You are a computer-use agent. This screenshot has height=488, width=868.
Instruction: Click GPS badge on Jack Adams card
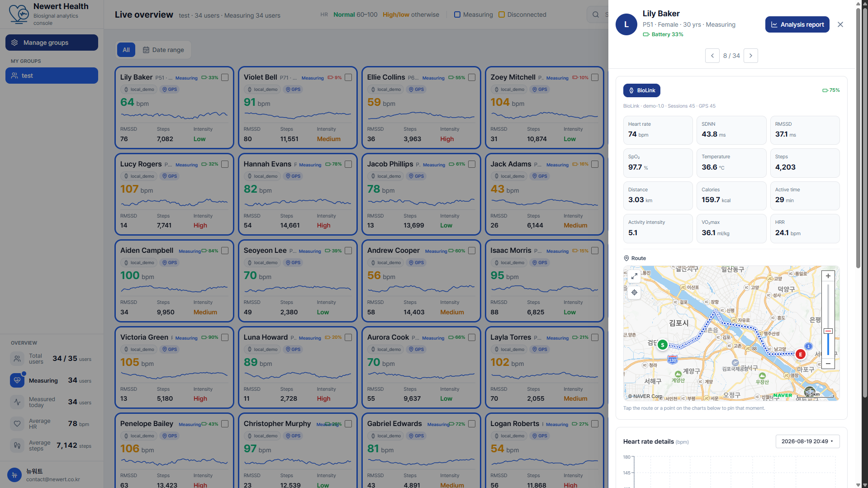pyautogui.click(x=540, y=176)
